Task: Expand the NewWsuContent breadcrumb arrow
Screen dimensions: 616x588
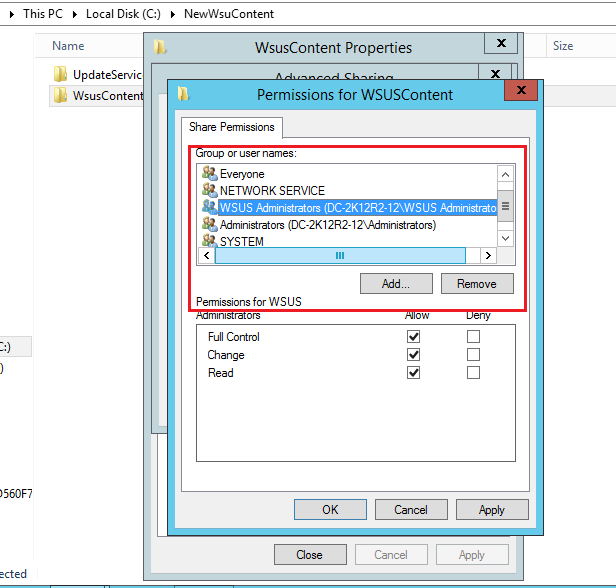Action: tap(173, 15)
